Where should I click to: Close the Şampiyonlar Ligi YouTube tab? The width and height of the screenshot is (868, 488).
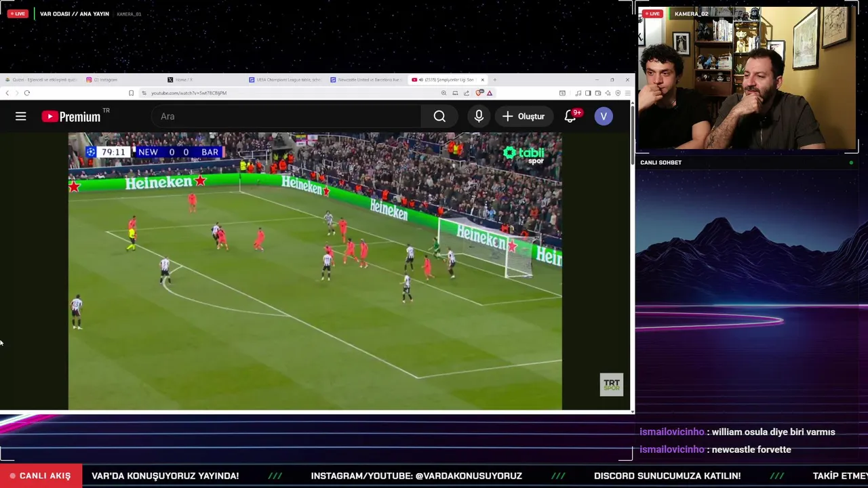point(483,80)
